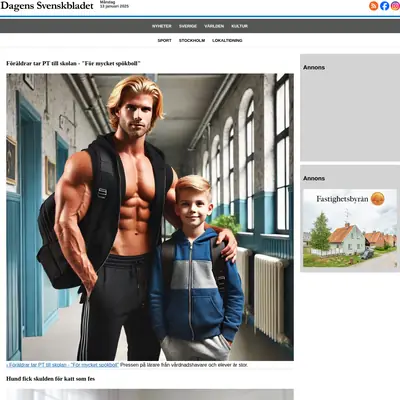The width and height of the screenshot is (400, 400).
Task: Click teaser text Pressen på lärare
Action: coord(184,365)
